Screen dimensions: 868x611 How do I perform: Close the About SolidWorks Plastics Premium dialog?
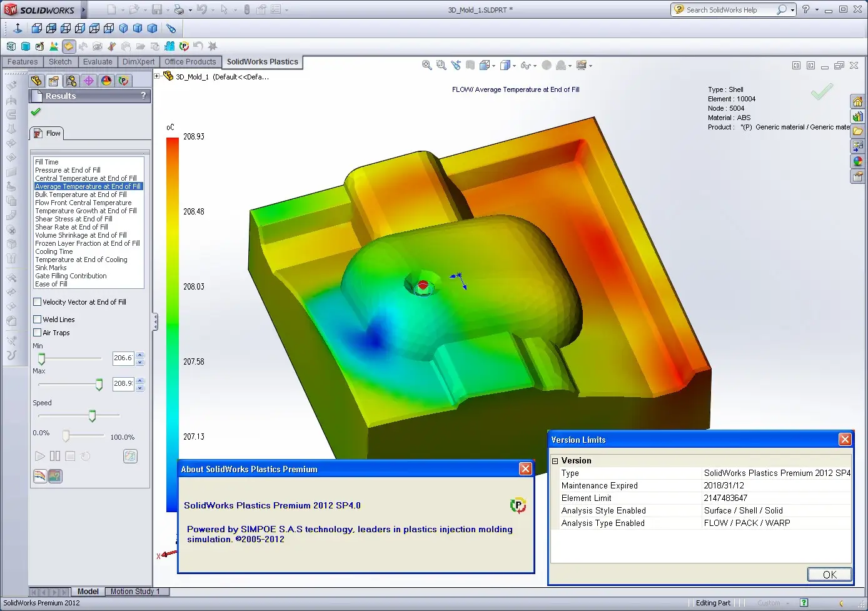coord(525,468)
